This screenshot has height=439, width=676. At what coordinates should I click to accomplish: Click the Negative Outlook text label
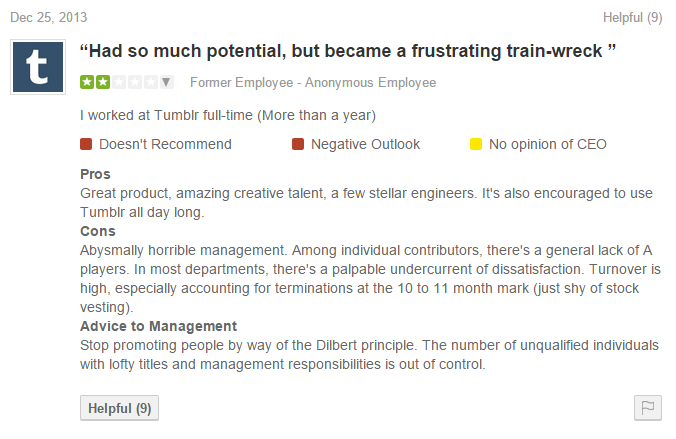coord(365,144)
